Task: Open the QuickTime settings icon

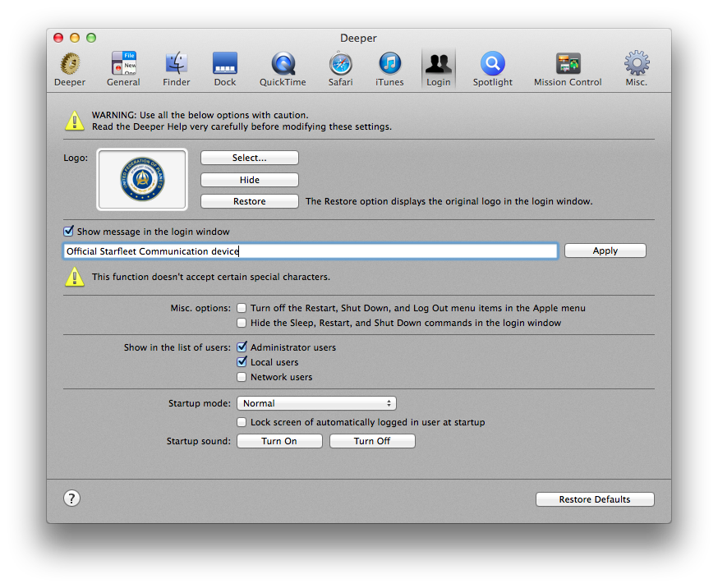Action: [283, 63]
